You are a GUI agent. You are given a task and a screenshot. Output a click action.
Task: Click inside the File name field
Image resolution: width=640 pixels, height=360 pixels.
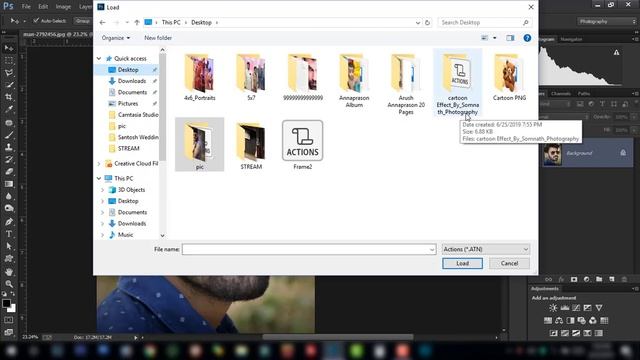point(309,249)
